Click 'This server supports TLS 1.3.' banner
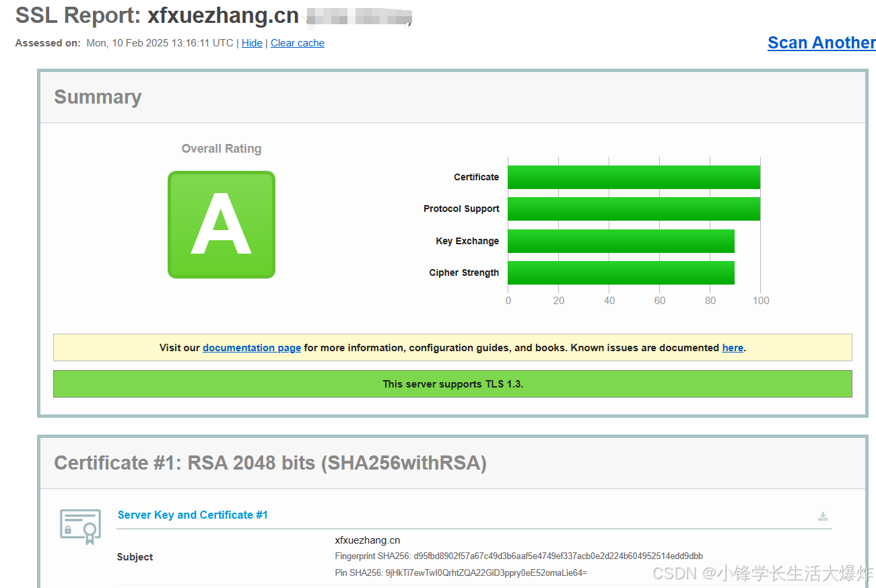876x588 pixels. 452,383
